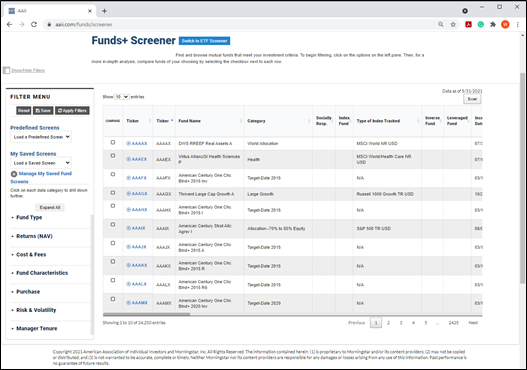Check compare box for AAAJX row

click(113, 243)
